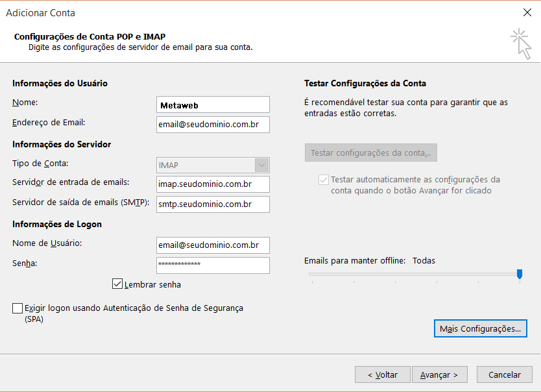Go back with the Voltar button
541x392 pixels.
coord(383,374)
